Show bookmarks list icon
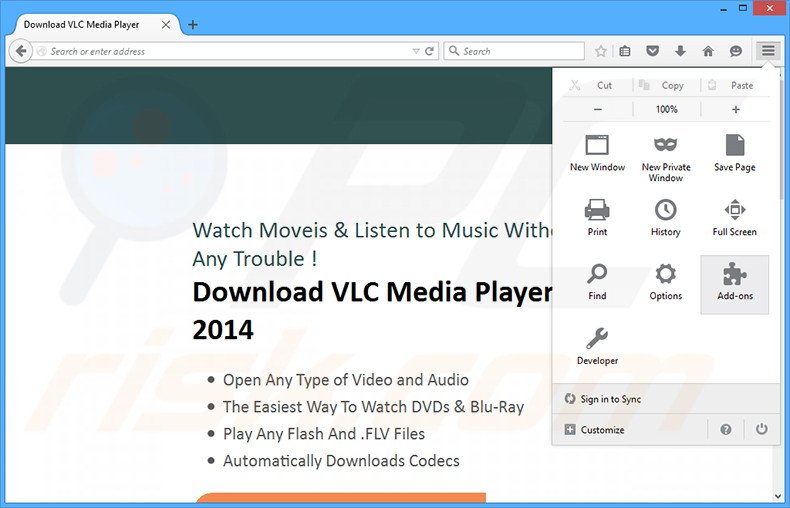Viewport: 790px width, 508px height. pyautogui.click(x=625, y=51)
